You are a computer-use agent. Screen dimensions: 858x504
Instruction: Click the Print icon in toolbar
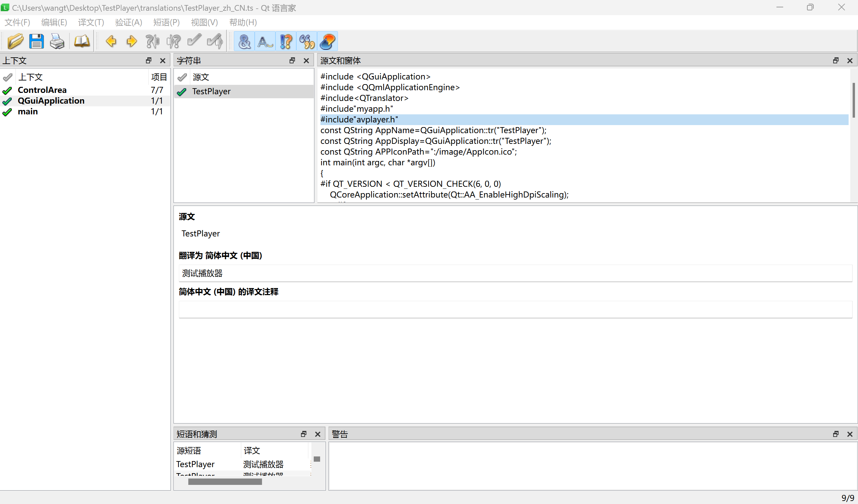[57, 42]
